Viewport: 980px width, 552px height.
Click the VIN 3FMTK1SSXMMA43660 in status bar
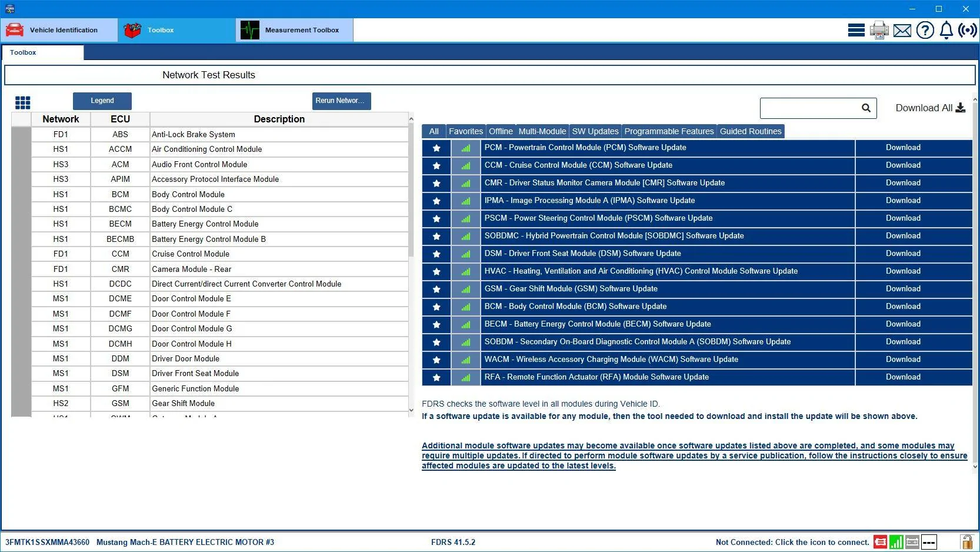(47, 542)
